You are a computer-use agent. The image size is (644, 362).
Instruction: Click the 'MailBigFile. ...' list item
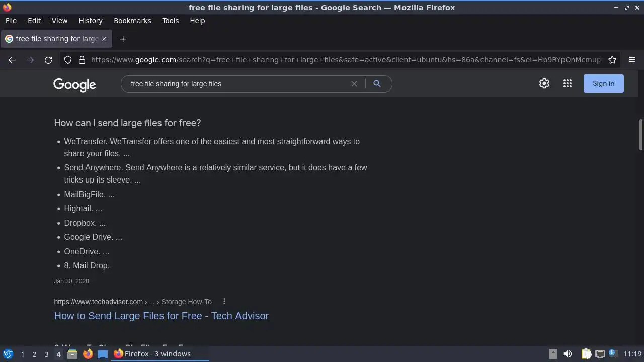tap(89, 194)
